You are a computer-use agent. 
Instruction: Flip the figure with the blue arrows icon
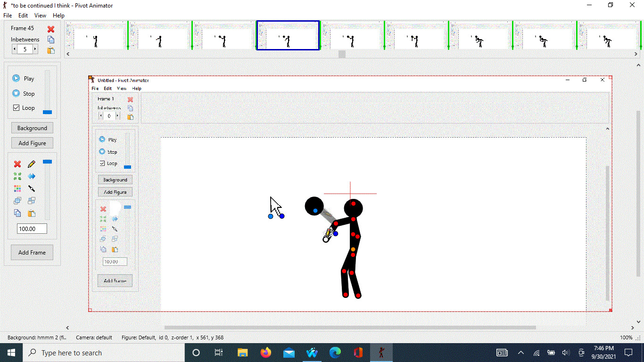31,176
